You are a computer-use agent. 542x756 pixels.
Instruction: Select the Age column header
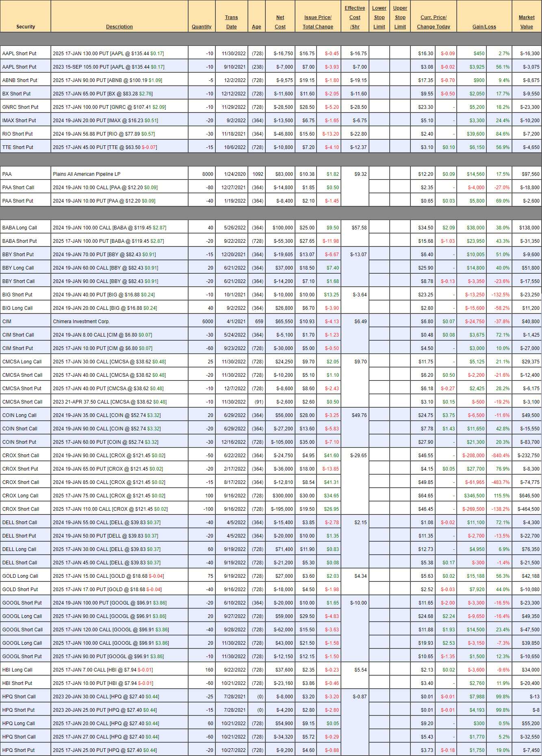[256, 27]
